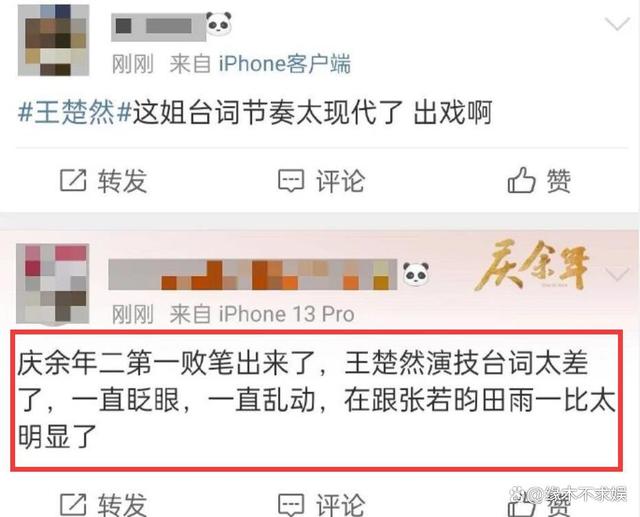The height and width of the screenshot is (517, 640).
Task: Open the first poster's avatar
Action: click(x=53, y=40)
